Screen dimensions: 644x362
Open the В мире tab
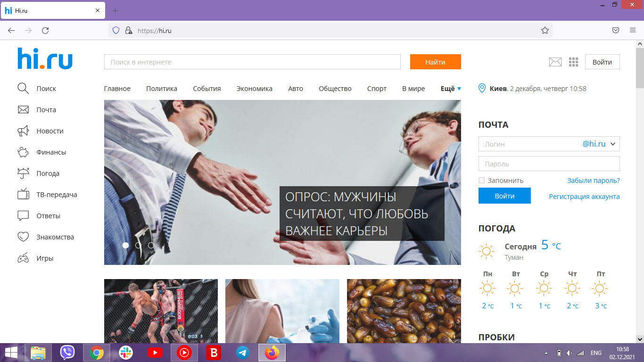point(413,88)
